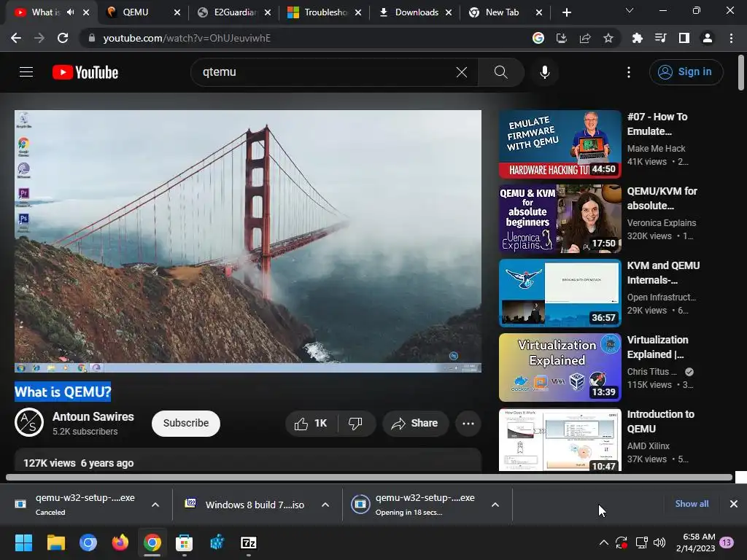Clear the search text with the X icon
Screen dimensions: 747x560
(461, 72)
